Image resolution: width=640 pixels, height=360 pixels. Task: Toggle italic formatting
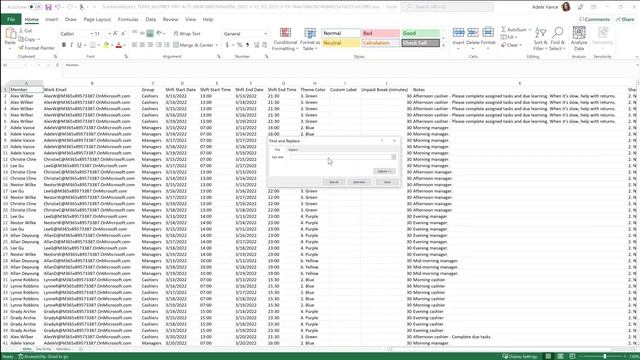point(71,45)
